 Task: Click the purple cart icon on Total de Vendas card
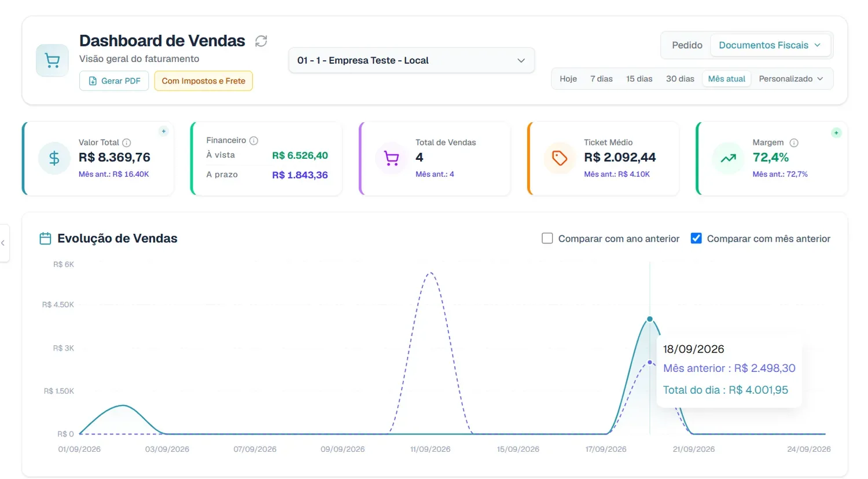[392, 158]
